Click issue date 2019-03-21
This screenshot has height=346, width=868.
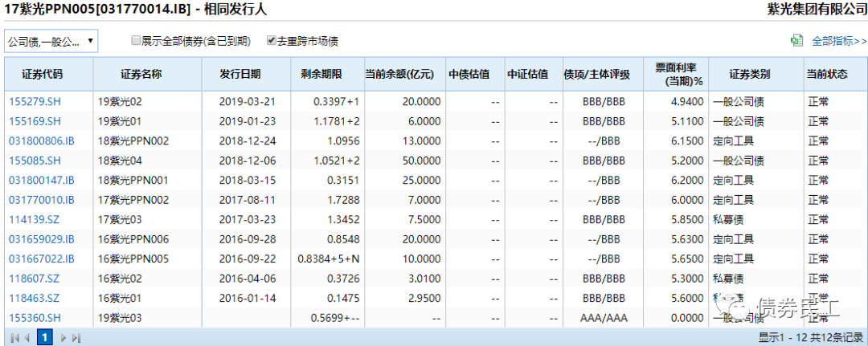(x=247, y=102)
